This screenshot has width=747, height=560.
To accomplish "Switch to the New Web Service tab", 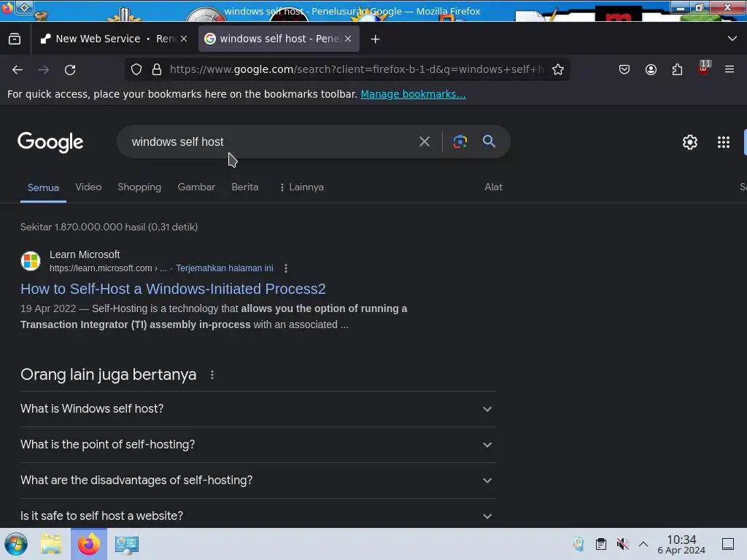I will click(x=115, y=39).
